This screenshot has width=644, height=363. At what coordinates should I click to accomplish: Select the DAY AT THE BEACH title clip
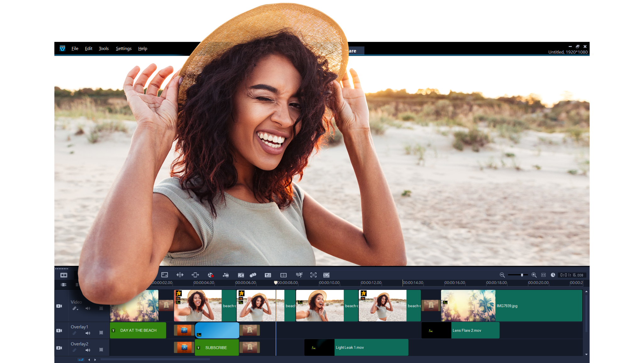(138, 330)
